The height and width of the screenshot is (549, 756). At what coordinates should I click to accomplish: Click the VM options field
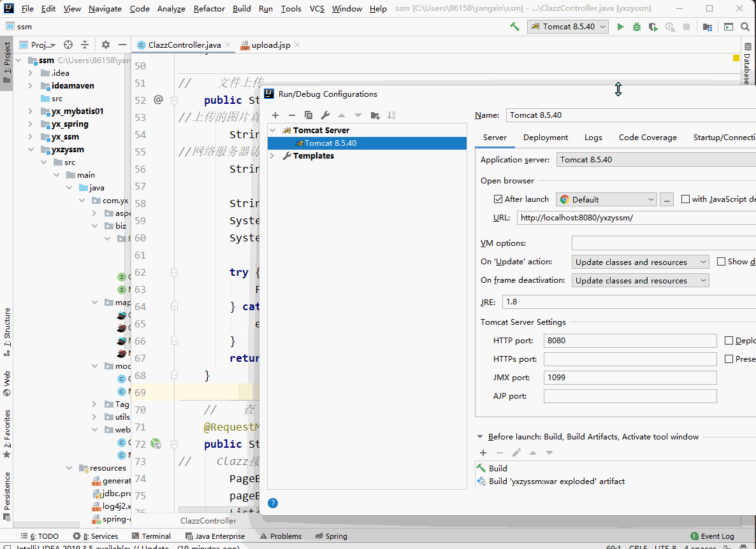point(664,243)
